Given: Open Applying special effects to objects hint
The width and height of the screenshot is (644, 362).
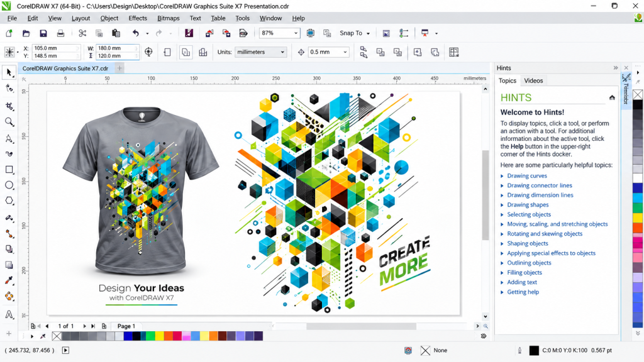Looking at the screenshot, I should coord(551,253).
